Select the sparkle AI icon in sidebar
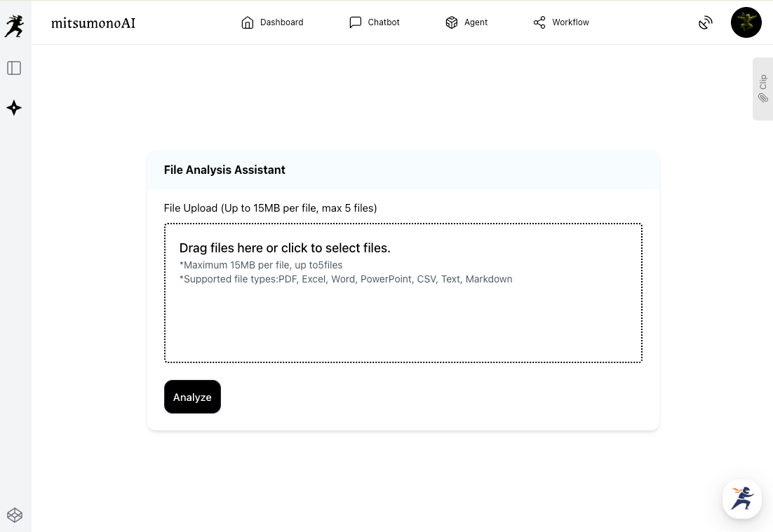This screenshot has width=773, height=532. click(x=14, y=108)
